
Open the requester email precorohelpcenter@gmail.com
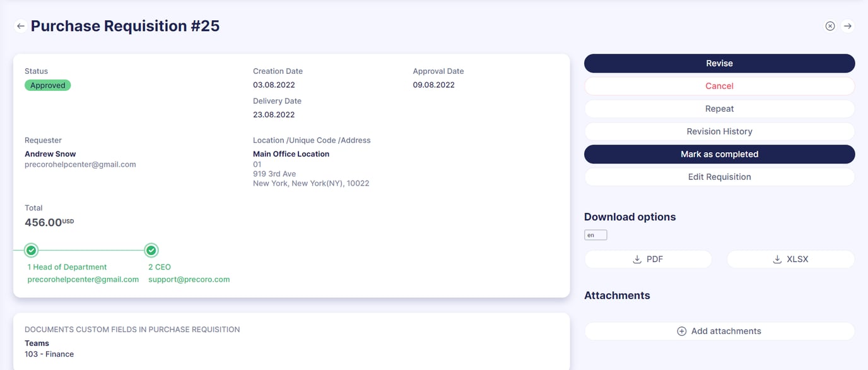click(x=80, y=164)
